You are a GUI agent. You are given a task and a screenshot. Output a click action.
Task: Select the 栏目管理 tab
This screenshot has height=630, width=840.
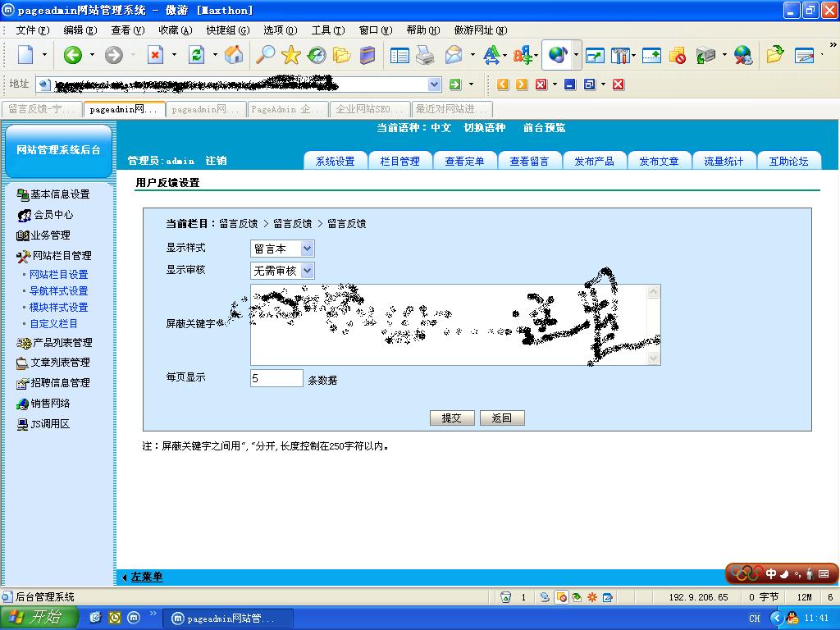click(399, 162)
